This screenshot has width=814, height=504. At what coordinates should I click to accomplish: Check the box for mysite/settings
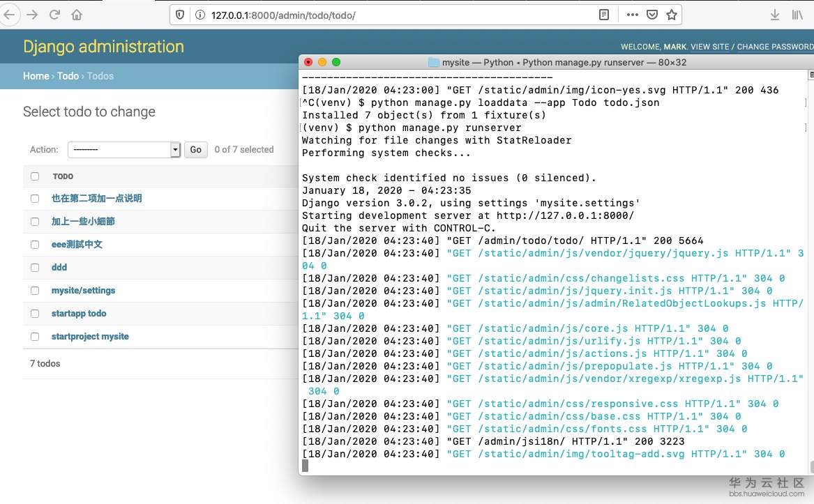pos(35,291)
